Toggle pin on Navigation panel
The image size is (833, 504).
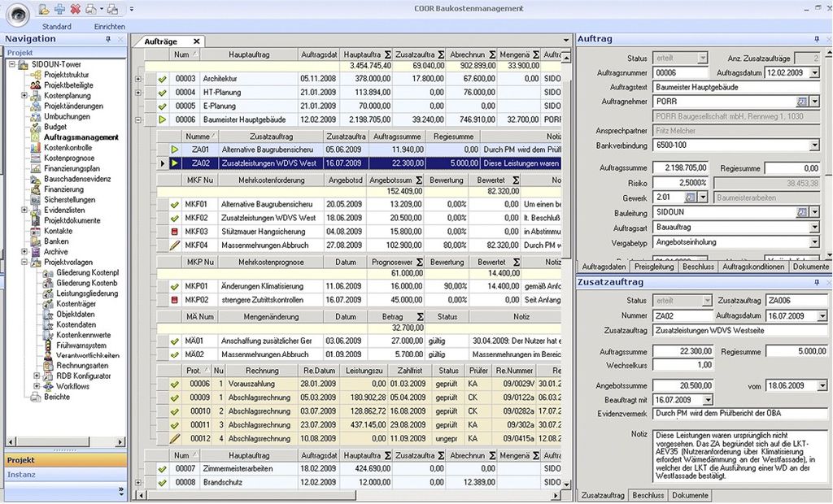coord(108,39)
